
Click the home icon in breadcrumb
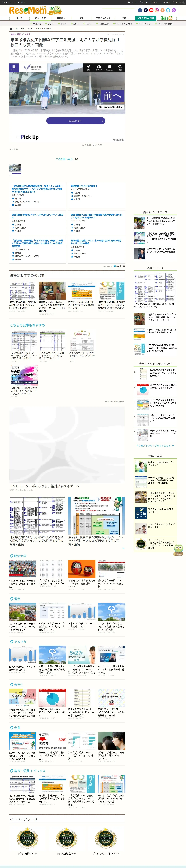tap(11, 29)
